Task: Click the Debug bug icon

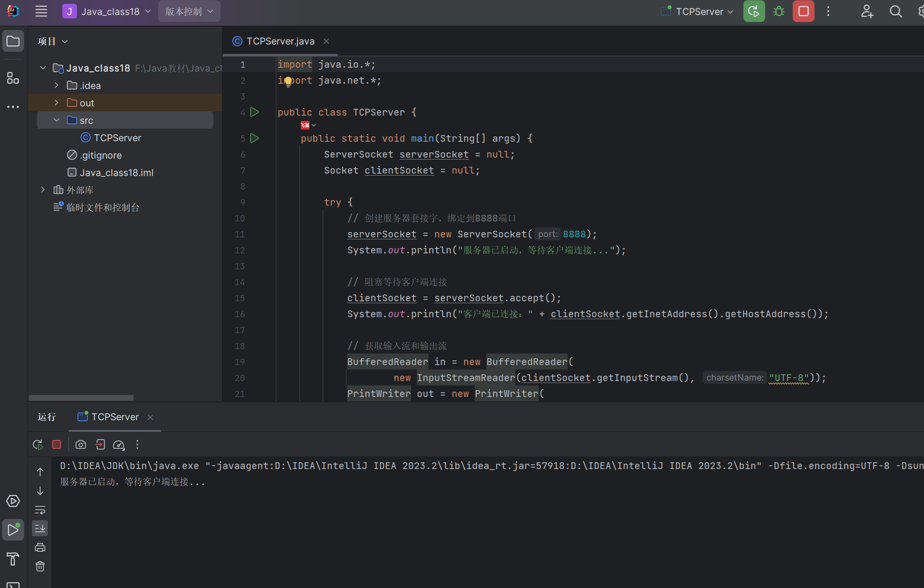Action: tap(778, 12)
